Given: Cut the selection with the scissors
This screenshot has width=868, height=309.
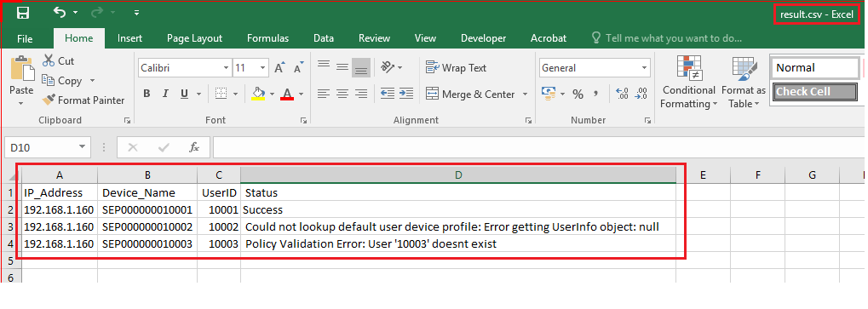Looking at the screenshot, I should [x=58, y=60].
